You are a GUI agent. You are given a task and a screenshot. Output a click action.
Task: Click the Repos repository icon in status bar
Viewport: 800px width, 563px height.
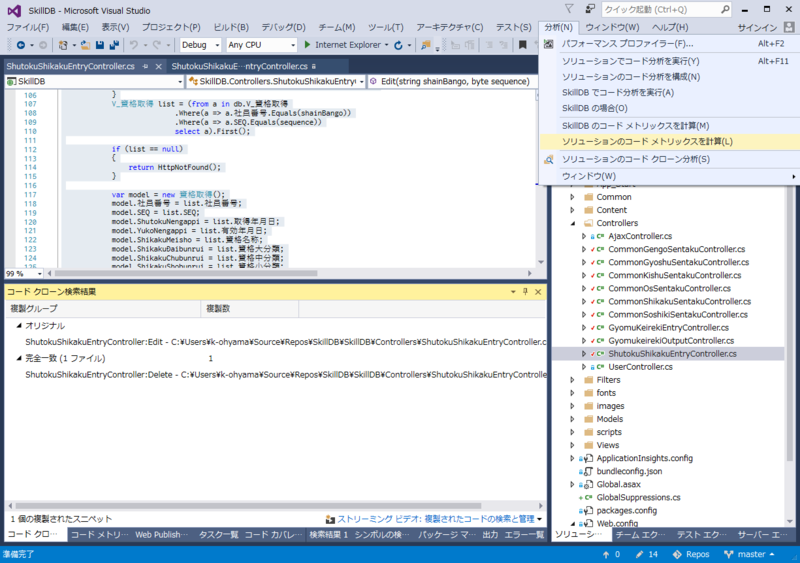[677, 554]
